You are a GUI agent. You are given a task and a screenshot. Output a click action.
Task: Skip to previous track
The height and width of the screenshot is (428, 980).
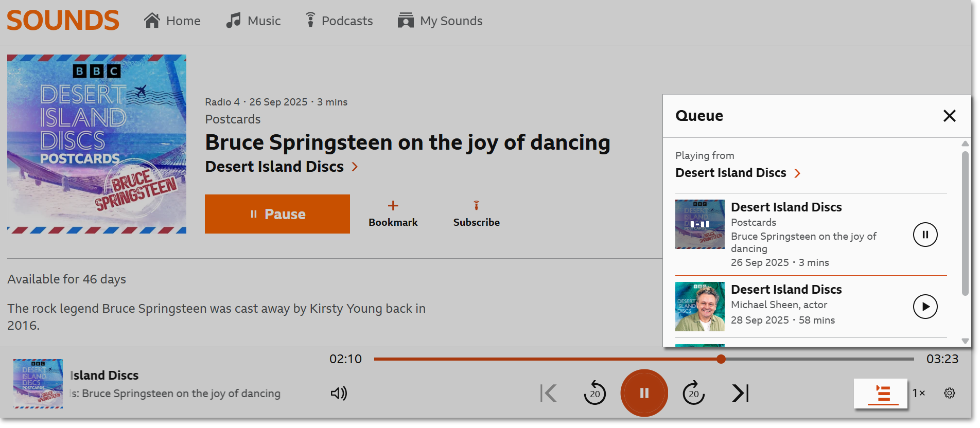click(549, 394)
